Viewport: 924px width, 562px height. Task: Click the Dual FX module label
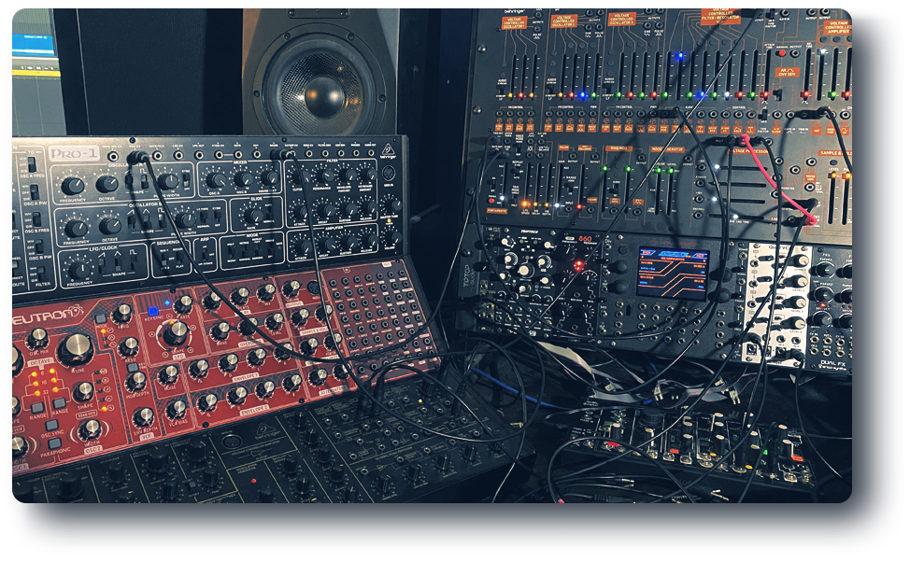pyautogui.click(x=835, y=364)
